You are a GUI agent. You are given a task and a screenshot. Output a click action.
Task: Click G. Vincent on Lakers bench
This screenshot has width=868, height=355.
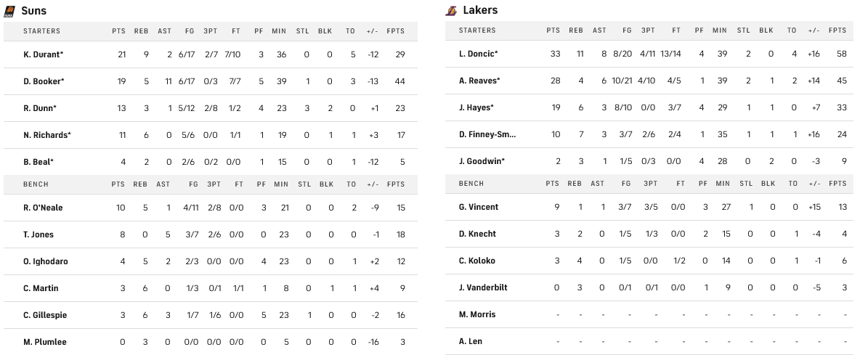tap(479, 207)
